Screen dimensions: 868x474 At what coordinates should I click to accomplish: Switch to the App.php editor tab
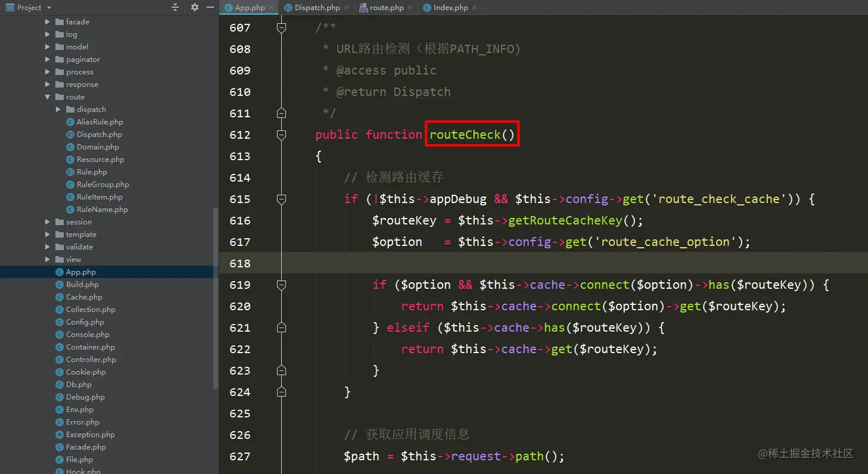(x=250, y=8)
